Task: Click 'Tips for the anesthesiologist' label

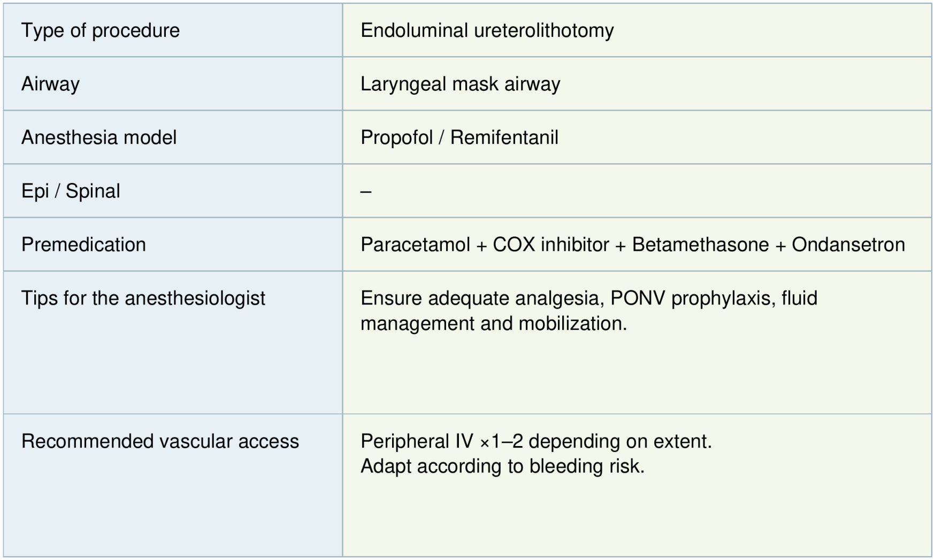Action: (143, 298)
